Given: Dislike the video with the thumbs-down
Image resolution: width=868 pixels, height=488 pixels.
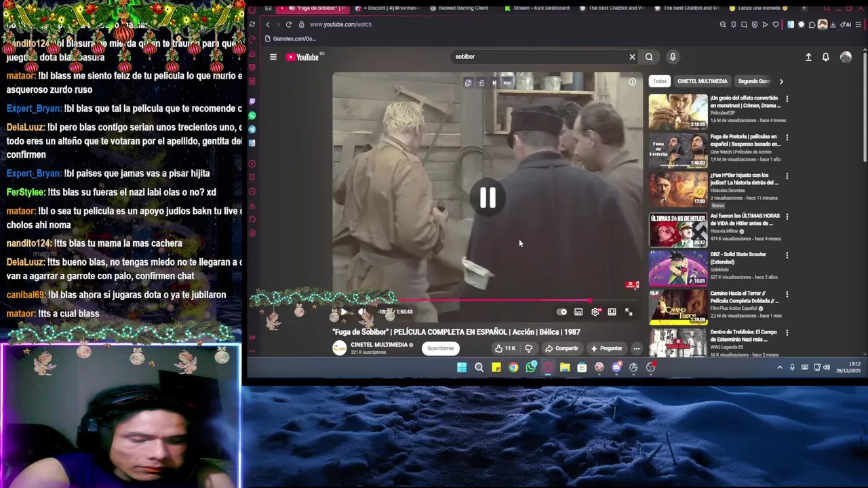Looking at the screenshot, I should [x=529, y=348].
